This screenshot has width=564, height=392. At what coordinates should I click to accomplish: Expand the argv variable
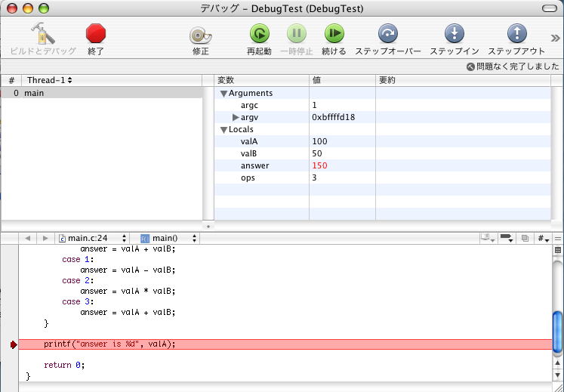(236, 118)
